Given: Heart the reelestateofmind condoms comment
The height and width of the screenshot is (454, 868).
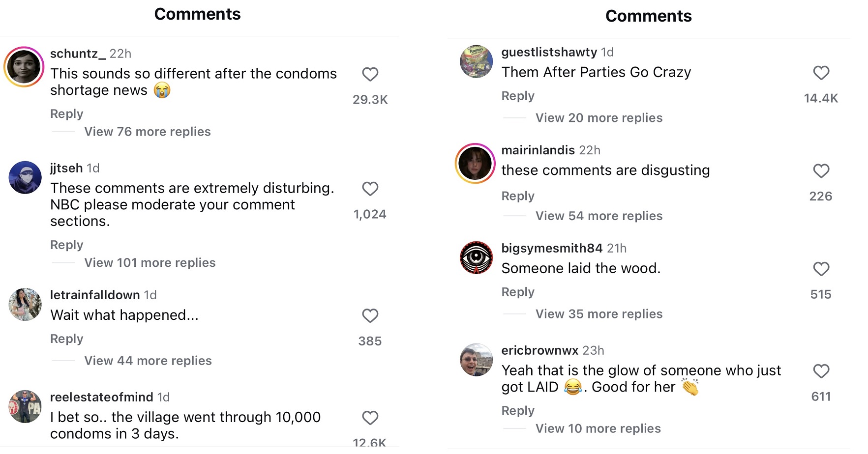Looking at the screenshot, I should tap(370, 418).
